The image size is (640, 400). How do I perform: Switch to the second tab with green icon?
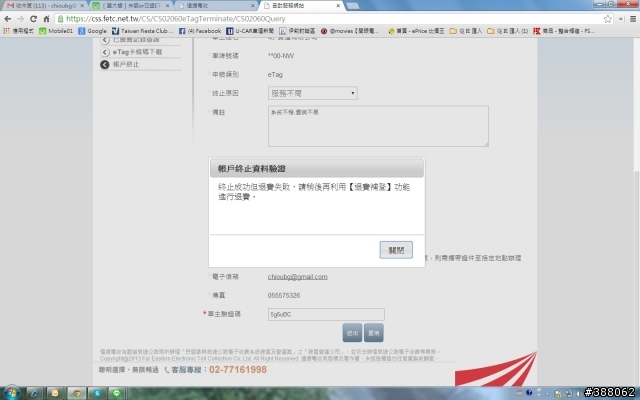click(x=129, y=6)
